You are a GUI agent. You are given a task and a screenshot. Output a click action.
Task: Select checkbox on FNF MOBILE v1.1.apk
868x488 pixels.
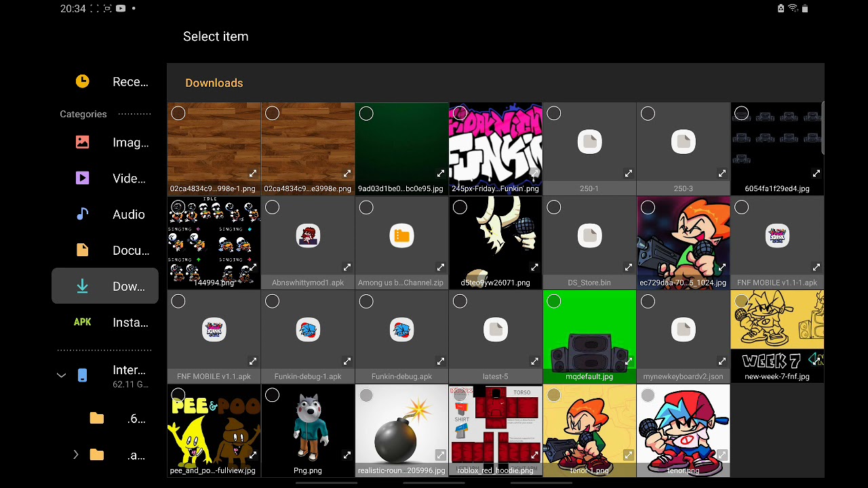[178, 301]
